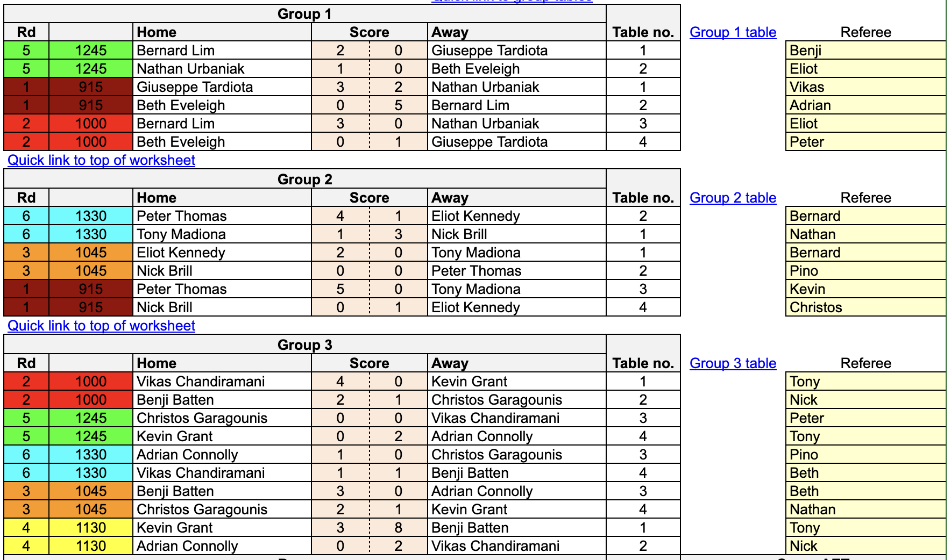Click the Group 3 Score column header

click(370, 363)
